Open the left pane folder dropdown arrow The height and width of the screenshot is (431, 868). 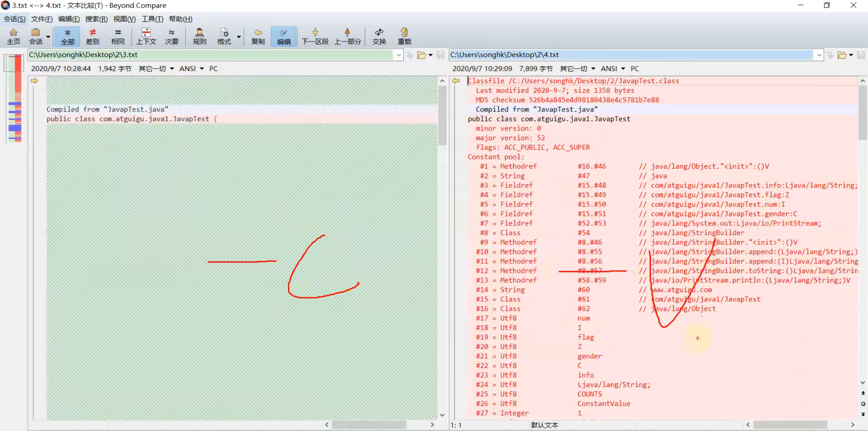(430, 55)
